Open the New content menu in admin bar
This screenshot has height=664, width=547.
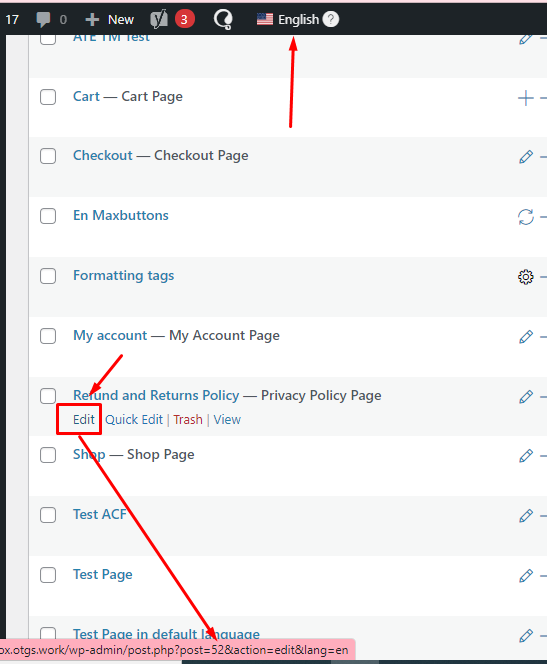110,19
